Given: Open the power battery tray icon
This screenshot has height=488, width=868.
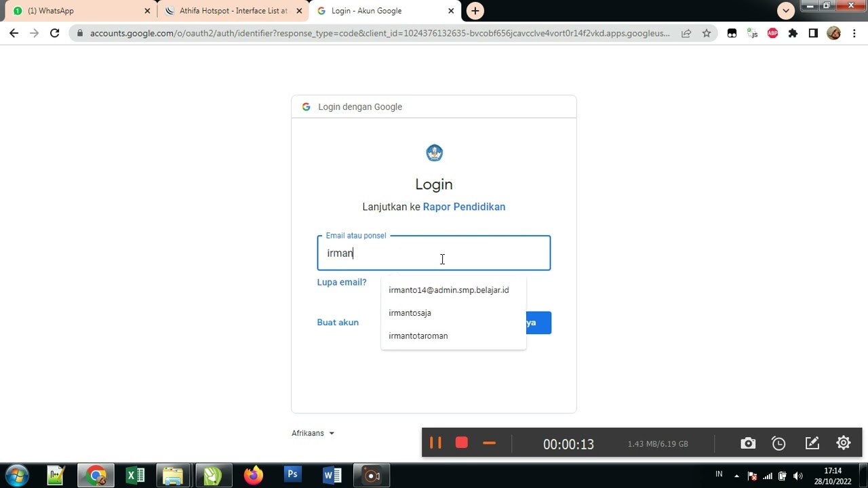Looking at the screenshot, I should coord(783,476).
